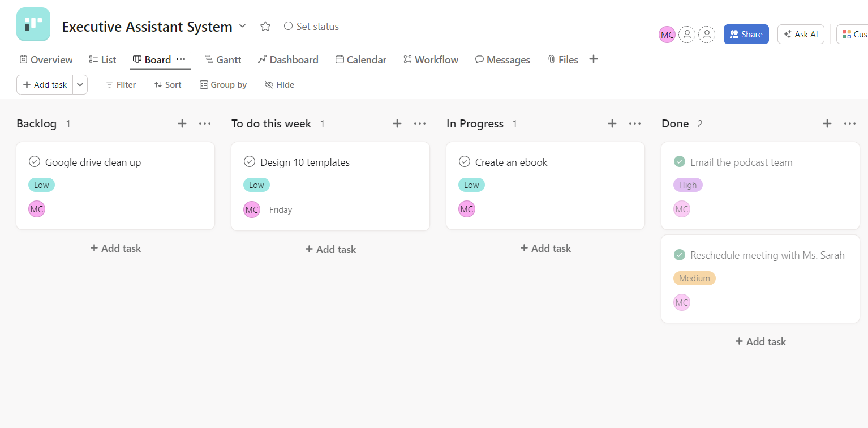868x428 pixels.
Task: Open the Ask AI assistant
Action: click(801, 35)
